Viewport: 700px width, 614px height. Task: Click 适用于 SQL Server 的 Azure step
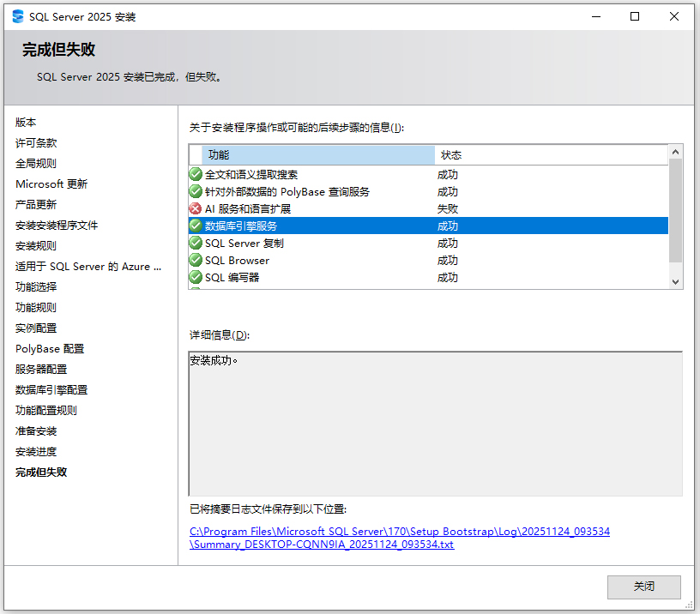click(88, 267)
